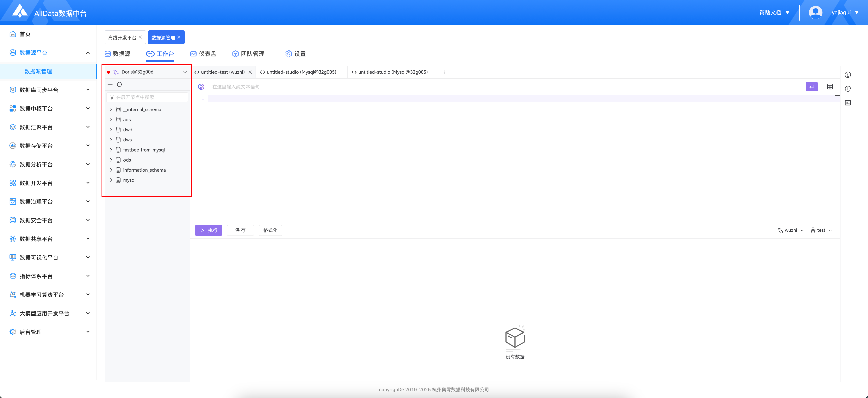Open the info icon in right sidebar
This screenshot has width=868, height=398.
click(848, 75)
